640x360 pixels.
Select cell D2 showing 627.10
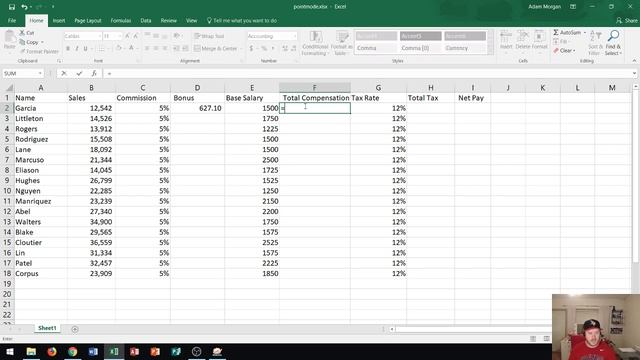point(197,108)
